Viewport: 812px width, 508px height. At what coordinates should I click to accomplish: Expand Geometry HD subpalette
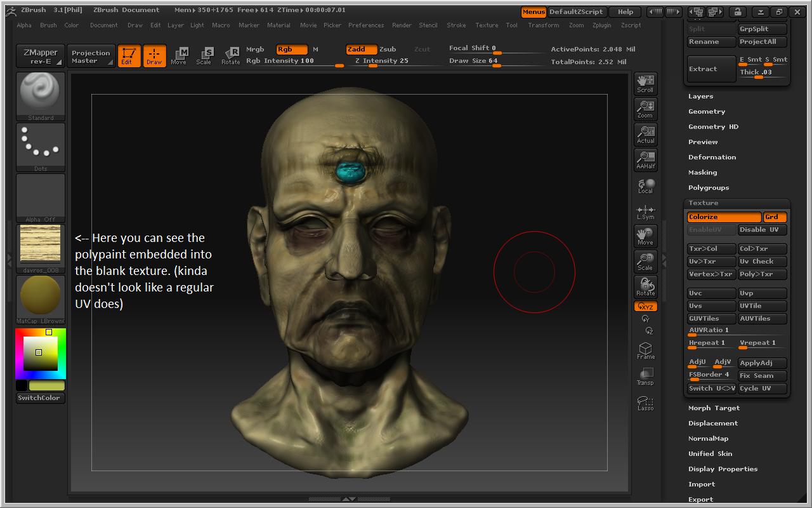point(713,127)
